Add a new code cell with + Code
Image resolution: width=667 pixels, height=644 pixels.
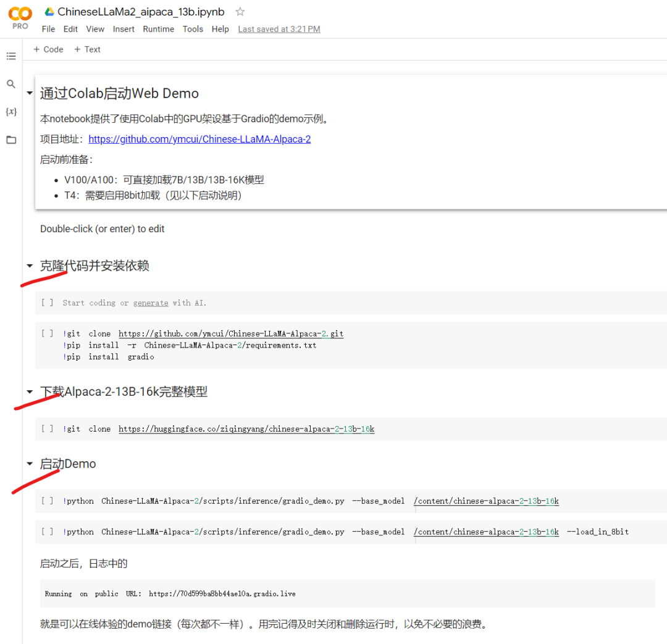click(x=48, y=49)
